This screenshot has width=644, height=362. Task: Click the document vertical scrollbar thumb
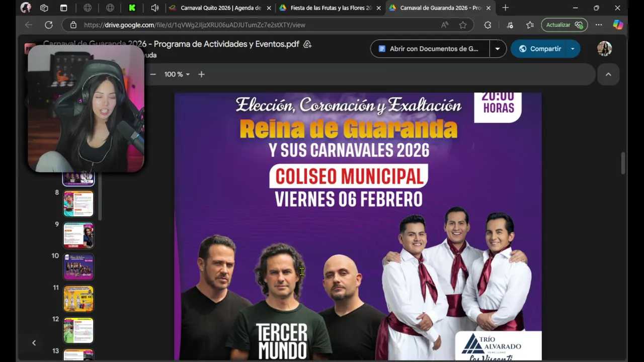click(624, 163)
